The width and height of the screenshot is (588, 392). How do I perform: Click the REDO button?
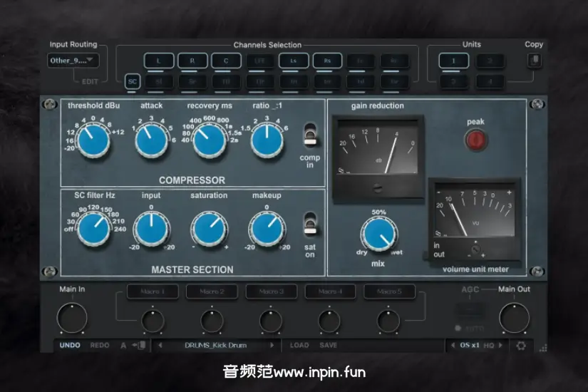[x=99, y=345]
